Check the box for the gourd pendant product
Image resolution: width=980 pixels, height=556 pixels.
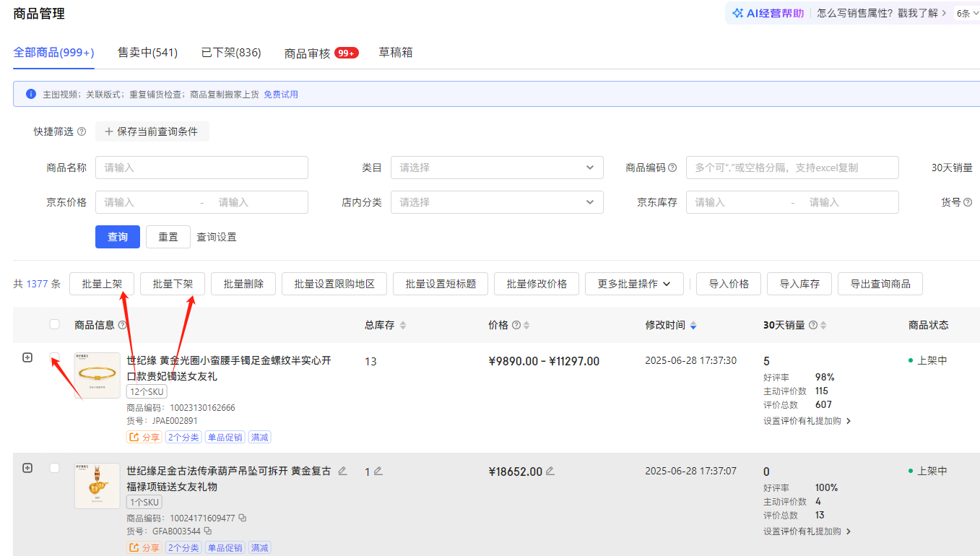[x=55, y=468]
